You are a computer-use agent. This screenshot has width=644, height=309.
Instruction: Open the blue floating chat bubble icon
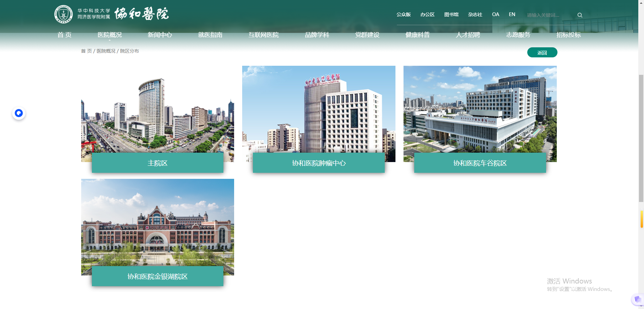[19, 113]
